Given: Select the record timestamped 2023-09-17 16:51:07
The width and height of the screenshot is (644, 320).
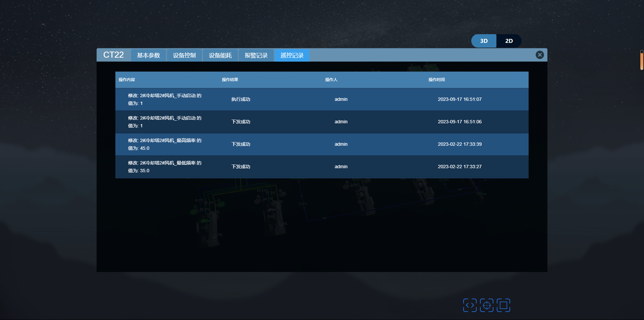Looking at the screenshot, I should [460, 99].
